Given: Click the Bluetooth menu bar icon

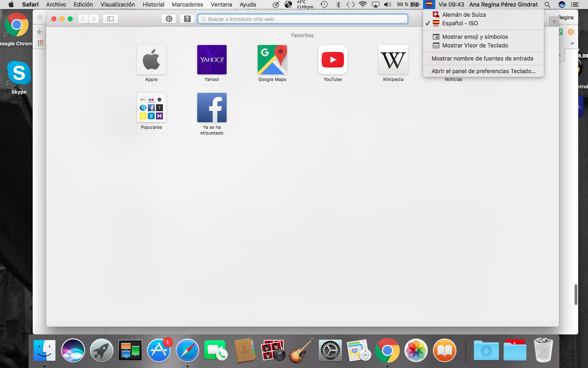Looking at the screenshot, I should 338,4.
